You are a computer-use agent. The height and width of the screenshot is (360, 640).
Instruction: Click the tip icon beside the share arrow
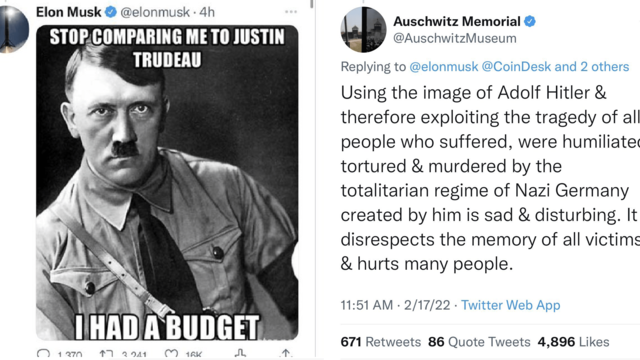click(x=240, y=353)
